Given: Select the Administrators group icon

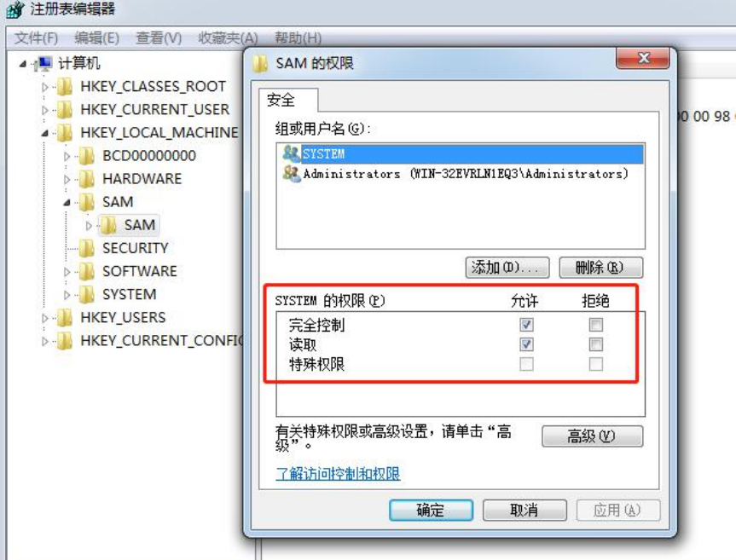Looking at the screenshot, I should [x=291, y=173].
